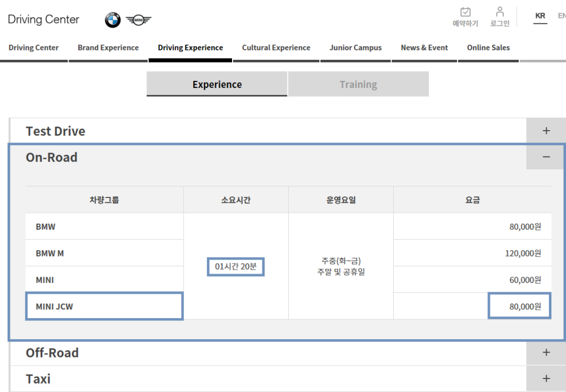Select the MINI vehicle group row
Image resolution: width=566 pixels, height=392 pixels.
pyautogui.click(x=104, y=279)
